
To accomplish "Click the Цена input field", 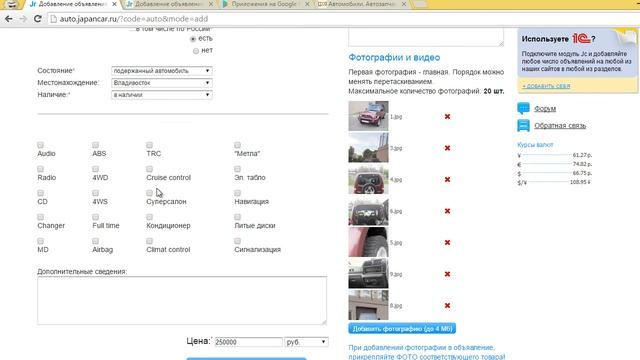I will click(x=249, y=342).
